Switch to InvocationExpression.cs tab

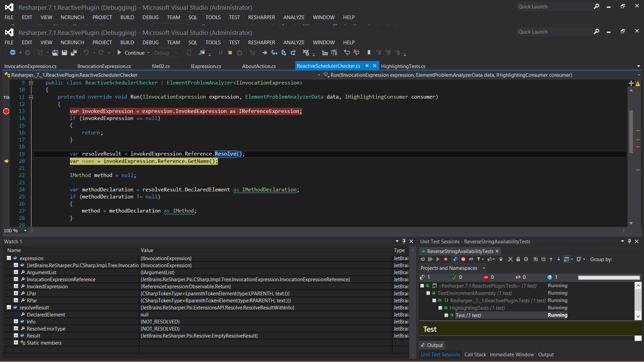pos(30,66)
